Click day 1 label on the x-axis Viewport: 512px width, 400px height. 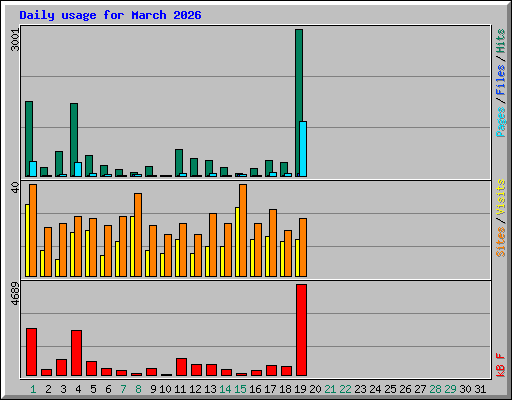(x=33, y=389)
